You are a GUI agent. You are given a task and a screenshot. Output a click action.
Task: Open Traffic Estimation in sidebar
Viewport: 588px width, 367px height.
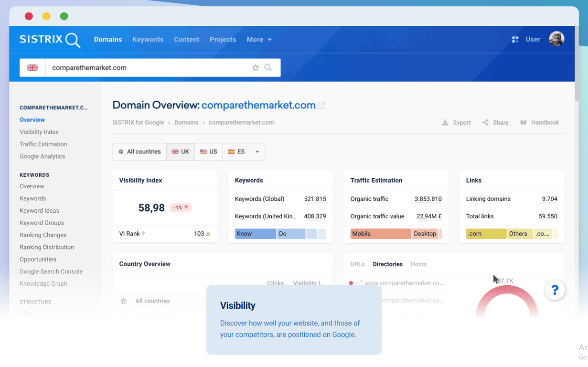(x=43, y=144)
